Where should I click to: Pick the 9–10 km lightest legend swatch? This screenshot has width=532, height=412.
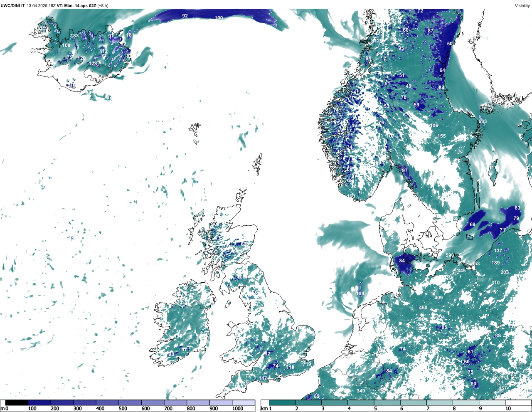[493, 402]
